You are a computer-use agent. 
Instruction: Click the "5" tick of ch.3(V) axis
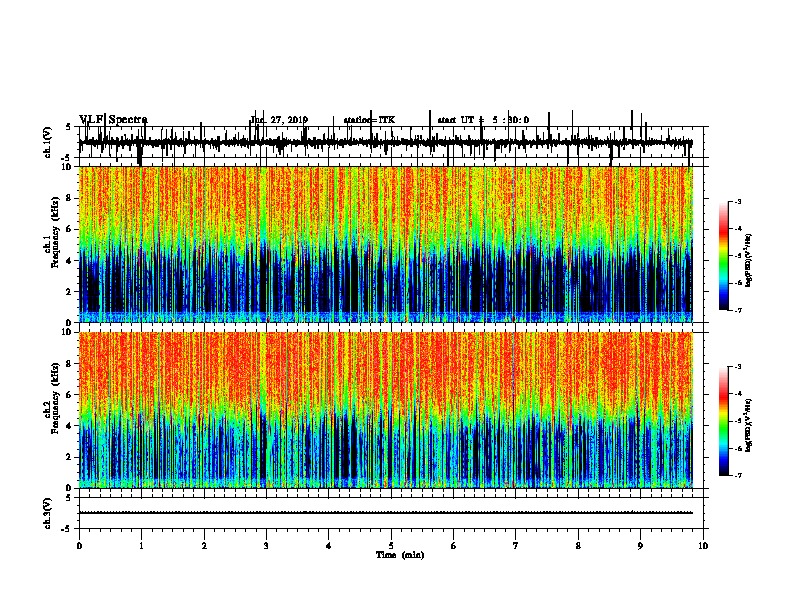(x=68, y=497)
